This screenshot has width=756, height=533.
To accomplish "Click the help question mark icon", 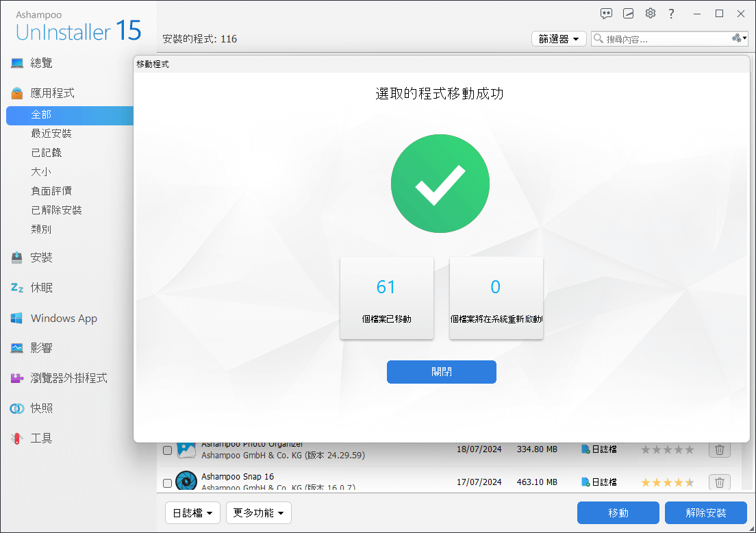I will click(672, 14).
